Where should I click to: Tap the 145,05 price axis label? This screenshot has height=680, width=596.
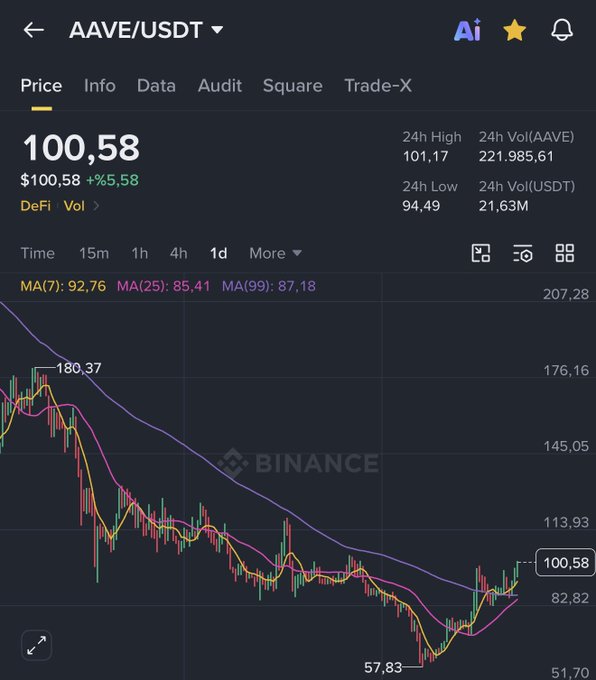point(566,446)
